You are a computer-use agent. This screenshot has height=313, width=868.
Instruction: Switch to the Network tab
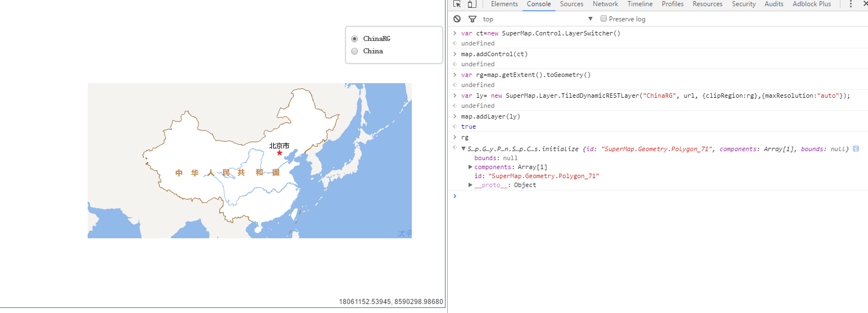[x=605, y=4]
